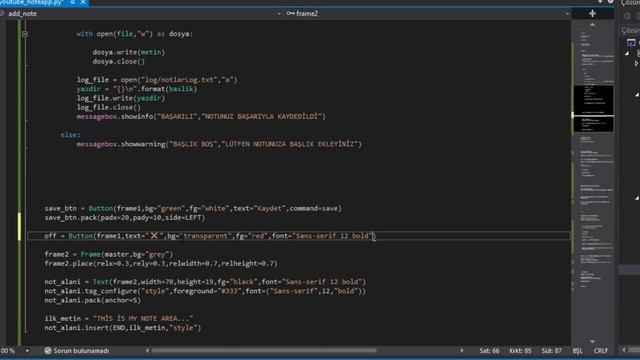This screenshot has height=360, width=640.
Task: Click the 'Krkt: 85' character indicator
Action: 520,351
